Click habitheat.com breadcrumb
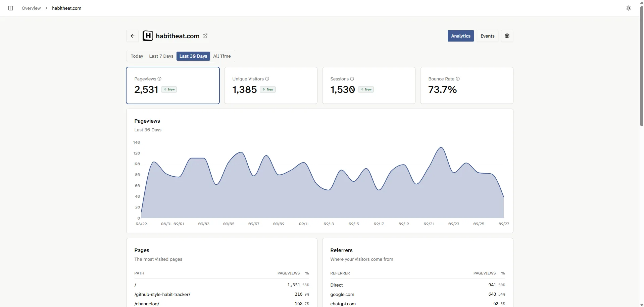This screenshot has height=307, width=644. (x=66, y=8)
